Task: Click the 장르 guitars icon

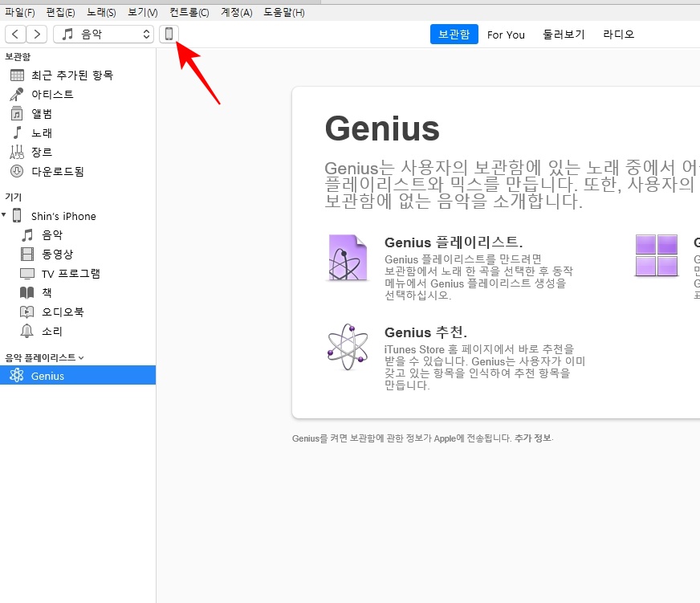Action: click(17, 152)
